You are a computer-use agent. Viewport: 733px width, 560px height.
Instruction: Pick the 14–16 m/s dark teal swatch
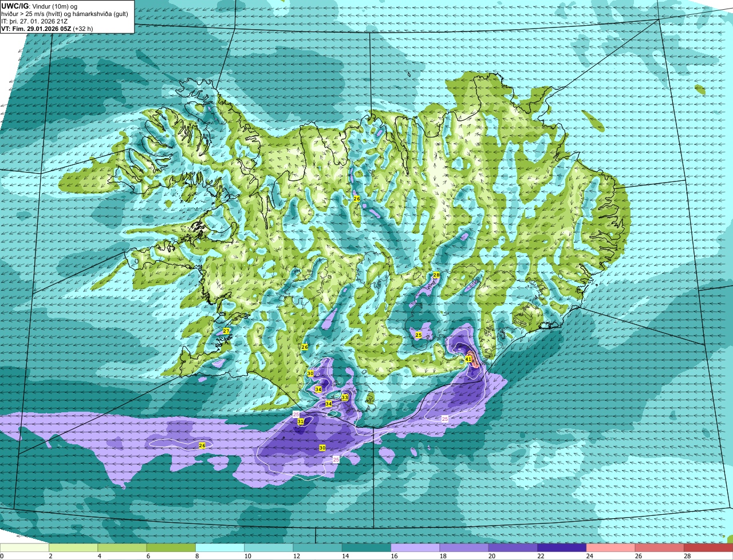[366, 547]
